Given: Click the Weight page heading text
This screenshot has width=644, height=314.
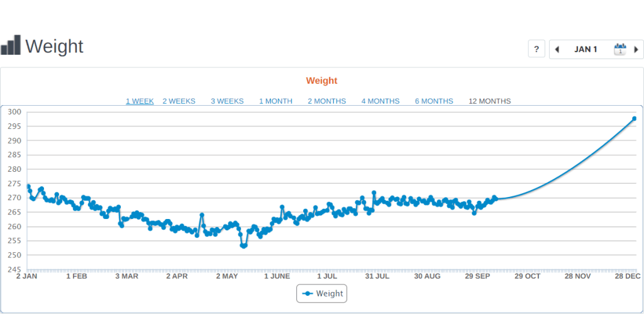Looking at the screenshot, I should tap(54, 46).
